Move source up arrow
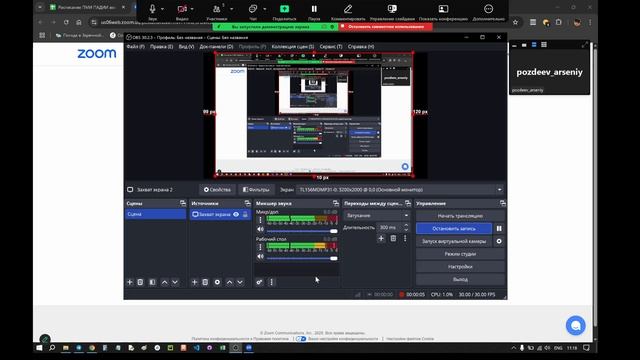Screen dimensions: 640x360 (x=229, y=282)
